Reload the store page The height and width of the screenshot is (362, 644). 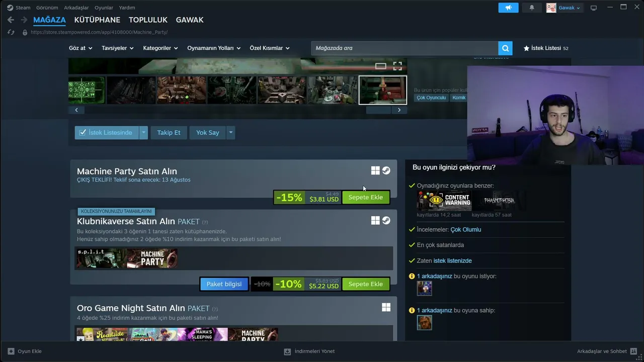[x=11, y=32]
